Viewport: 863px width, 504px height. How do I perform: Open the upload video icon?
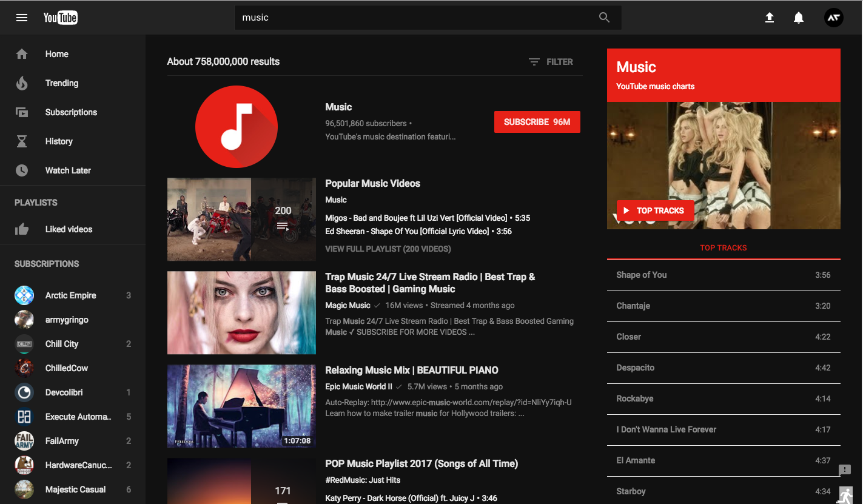point(770,18)
